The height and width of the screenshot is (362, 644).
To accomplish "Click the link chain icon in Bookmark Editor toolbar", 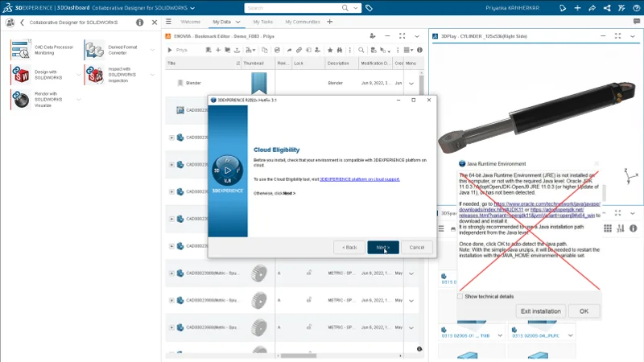I will pyautogui.click(x=299, y=50).
